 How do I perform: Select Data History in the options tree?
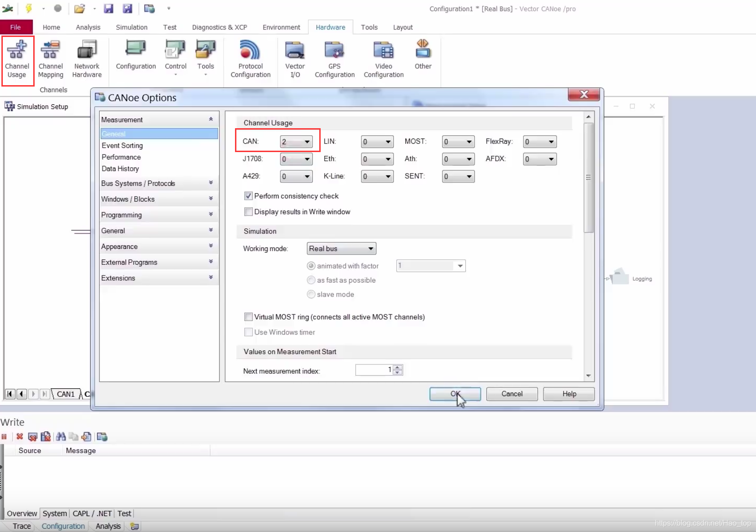pyautogui.click(x=120, y=168)
